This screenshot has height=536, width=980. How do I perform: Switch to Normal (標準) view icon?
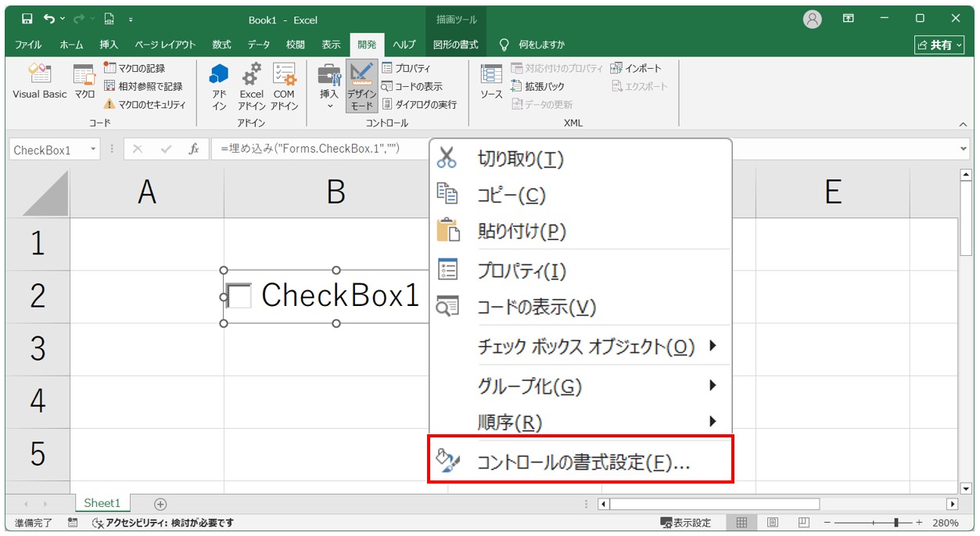pos(742,523)
